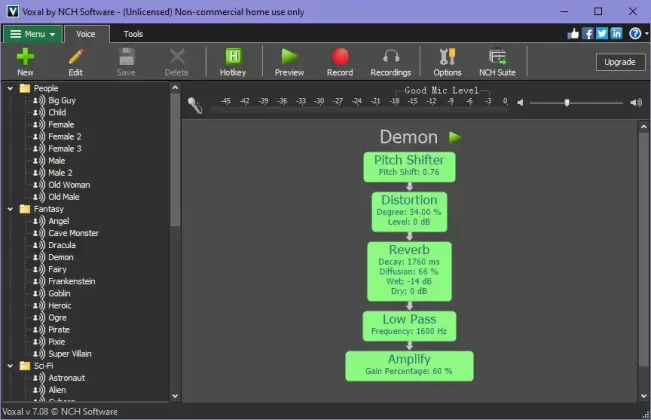Viewport: 651px width, 420px height.
Task: Select the Goblin voice
Action: [x=59, y=293]
